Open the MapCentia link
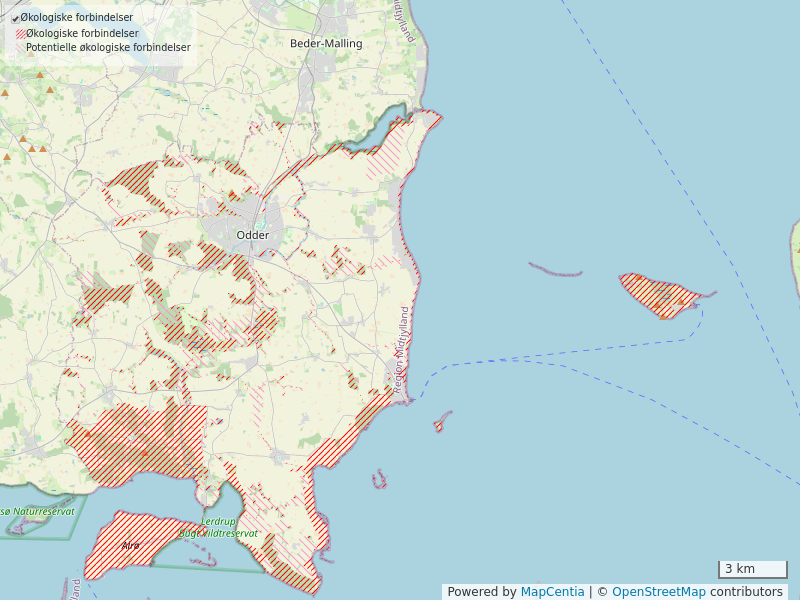Screen dimensions: 800x600 pyautogui.click(x=552, y=592)
